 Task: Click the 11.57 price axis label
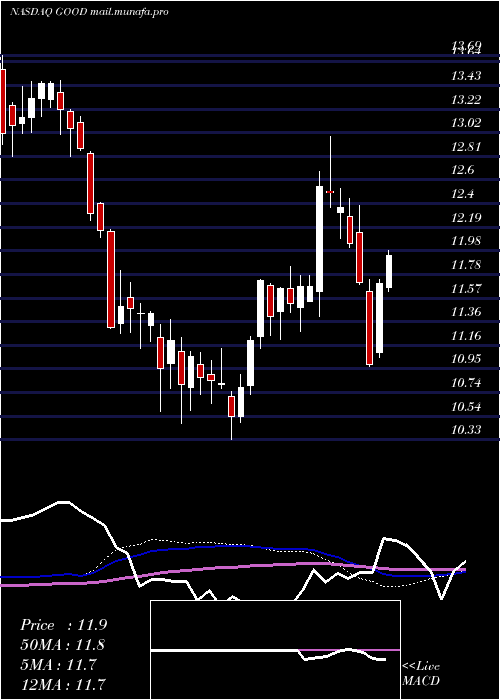466,288
